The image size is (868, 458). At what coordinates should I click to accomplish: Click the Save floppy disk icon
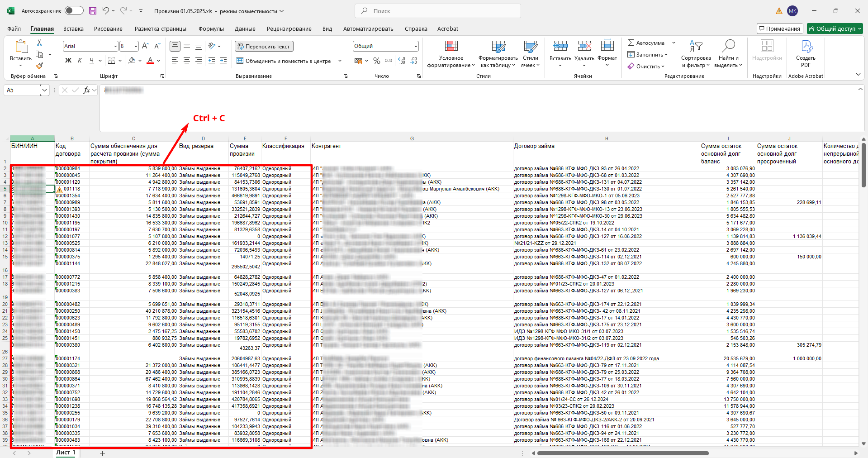point(93,11)
